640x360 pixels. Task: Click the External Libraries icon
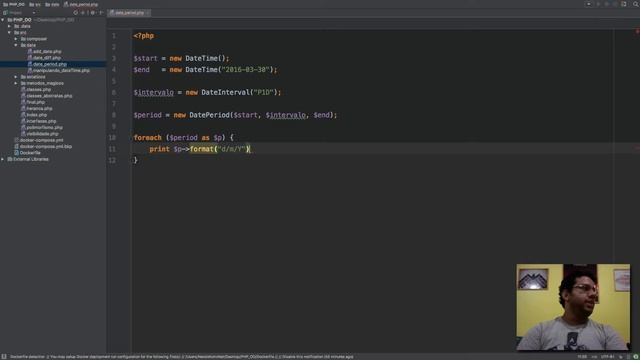pos(10,159)
